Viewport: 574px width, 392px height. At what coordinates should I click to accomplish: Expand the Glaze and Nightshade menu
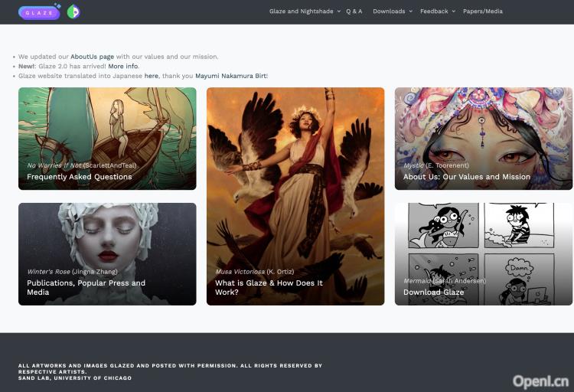pyautogui.click(x=305, y=11)
